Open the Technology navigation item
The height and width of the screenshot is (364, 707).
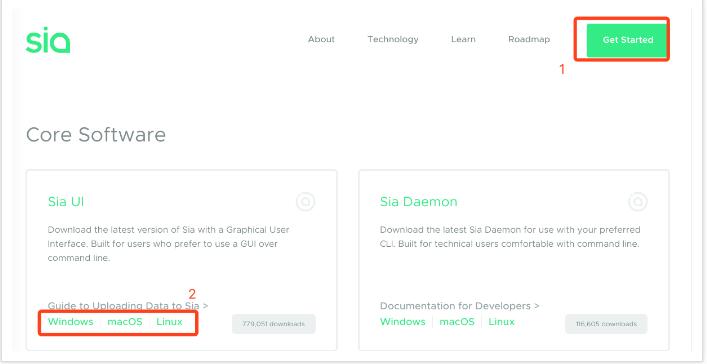pyautogui.click(x=393, y=39)
